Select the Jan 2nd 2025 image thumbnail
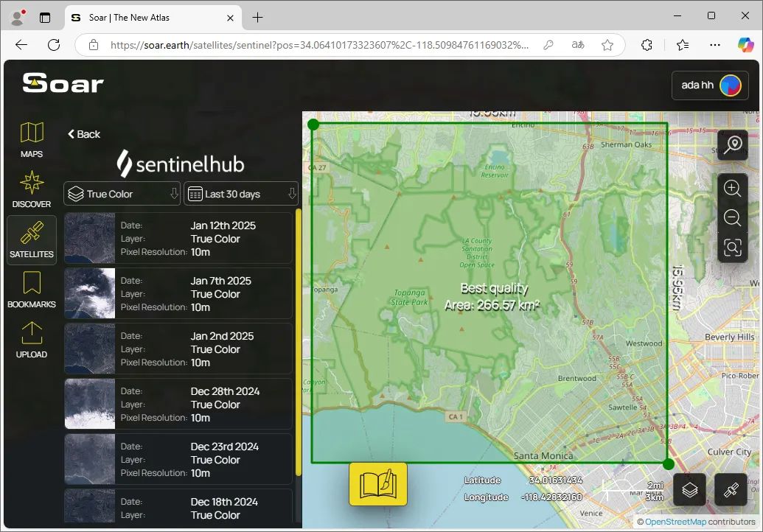 (90, 349)
